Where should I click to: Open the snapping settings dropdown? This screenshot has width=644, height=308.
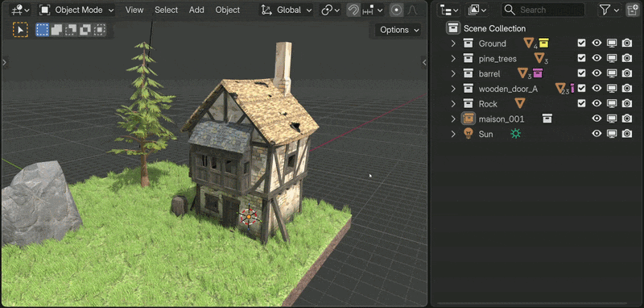pos(373,10)
